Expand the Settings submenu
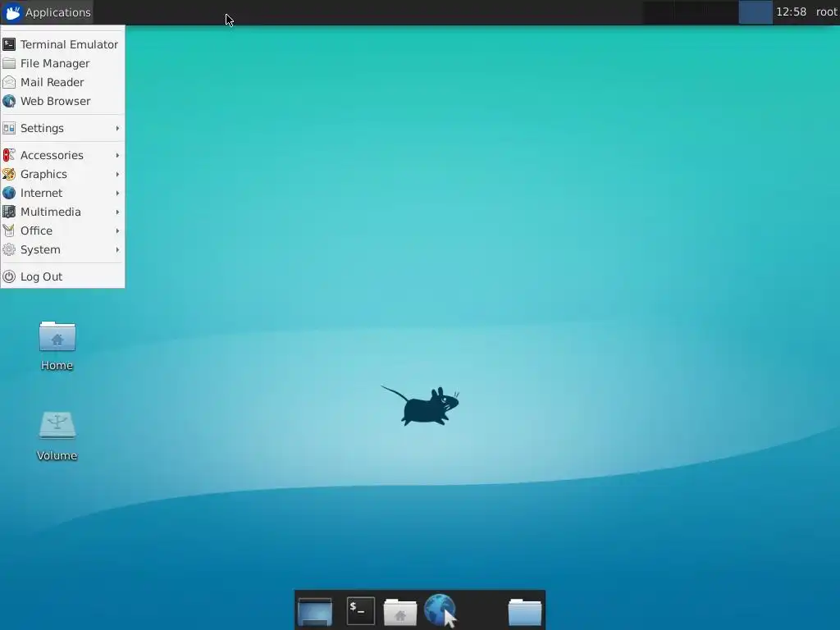This screenshot has height=630, width=840. click(x=62, y=128)
